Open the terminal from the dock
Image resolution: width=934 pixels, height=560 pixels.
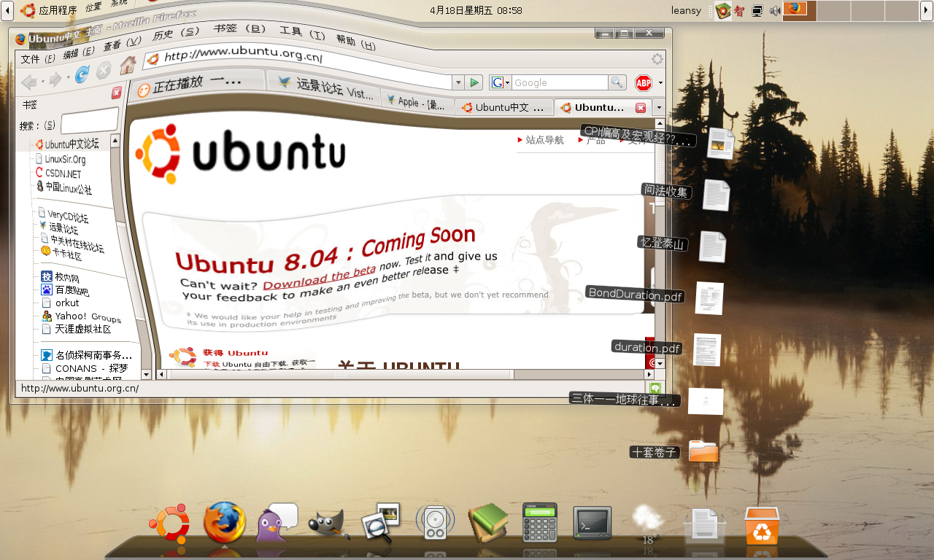point(593,523)
